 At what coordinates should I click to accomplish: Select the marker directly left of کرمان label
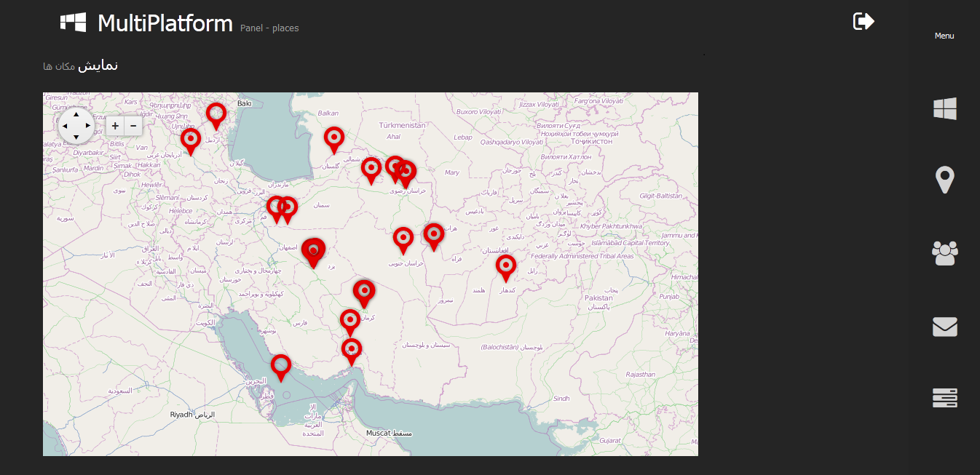[x=350, y=322]
